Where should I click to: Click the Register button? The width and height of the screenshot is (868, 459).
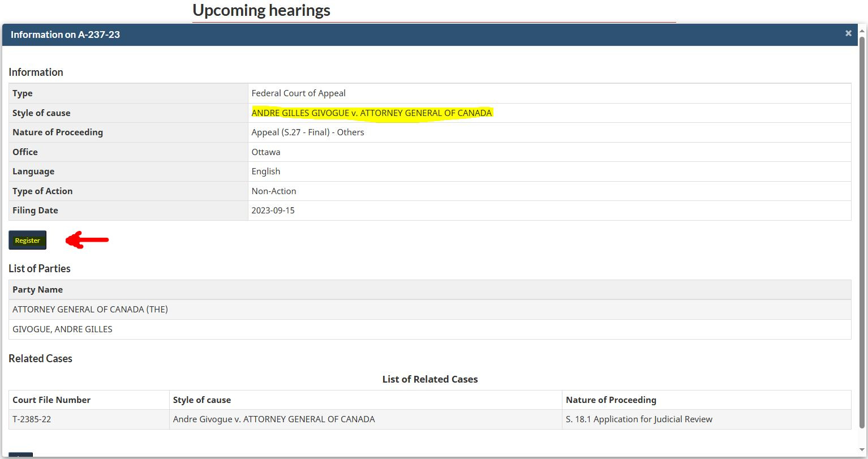(x=27, y=240)
